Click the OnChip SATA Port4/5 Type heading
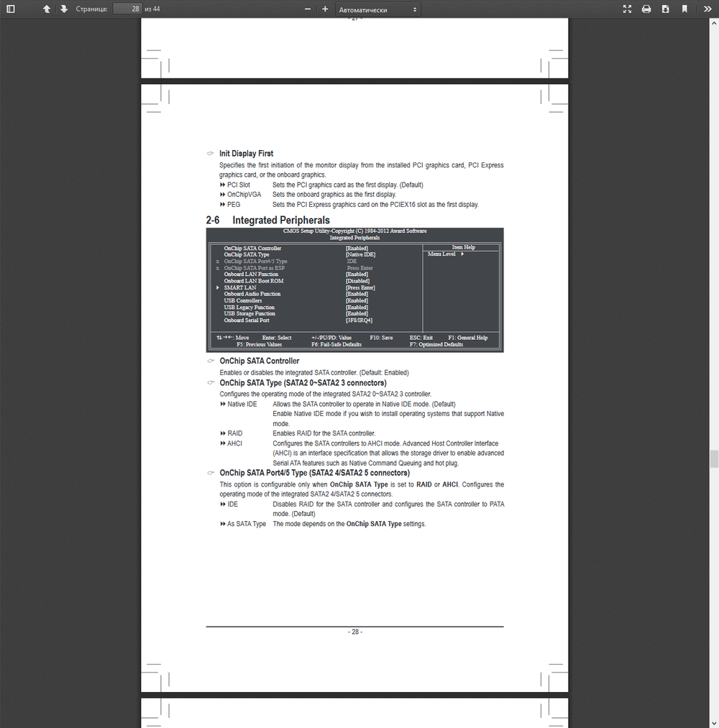 coord(314,473)
